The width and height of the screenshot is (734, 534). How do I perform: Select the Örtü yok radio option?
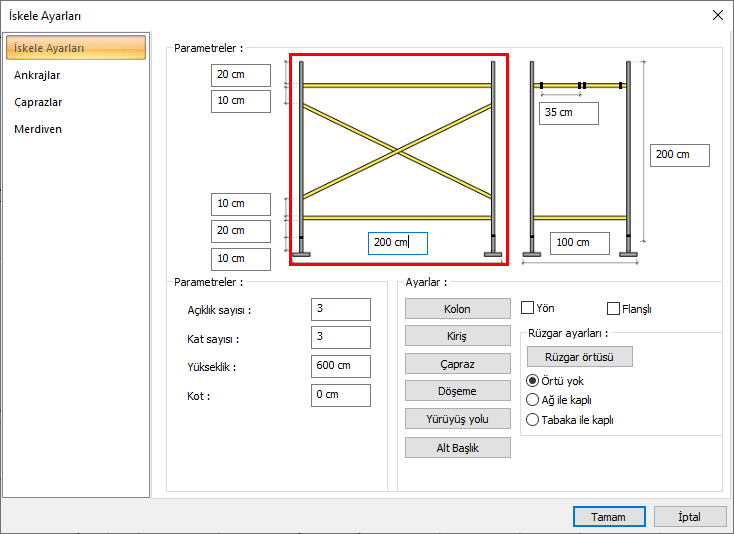click(x=532, y=380)
